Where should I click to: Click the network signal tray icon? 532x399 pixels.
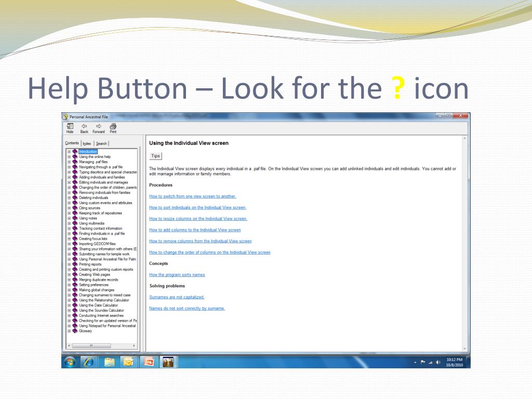click(x=430, y=362)
